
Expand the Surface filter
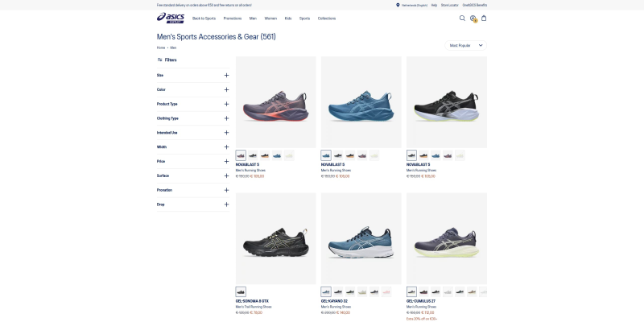point(193,175)
